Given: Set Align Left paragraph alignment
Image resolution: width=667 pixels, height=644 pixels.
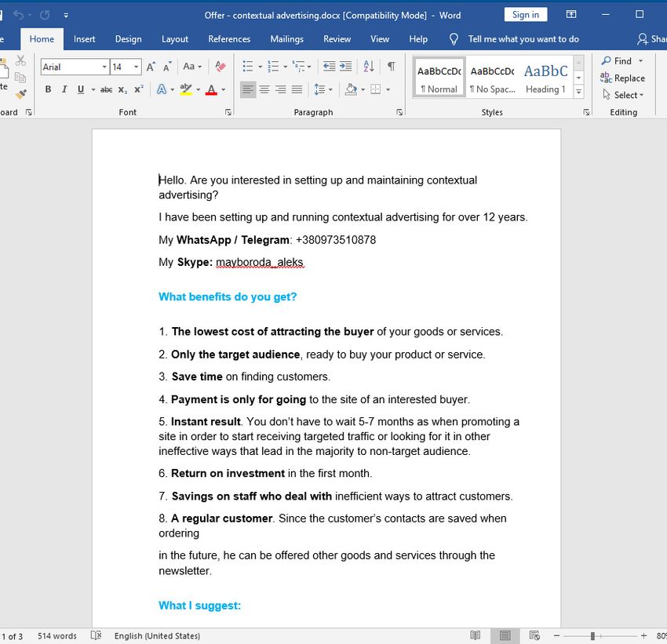Looking at the screenshot, I should (248, 89).
